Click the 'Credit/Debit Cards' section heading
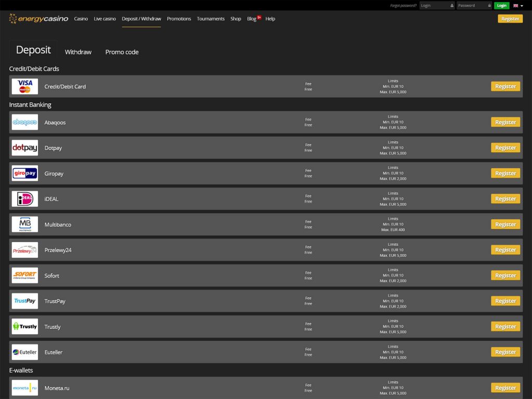This screenshot has width=532, height=399. pyautogui.click(x=34, y=69)
